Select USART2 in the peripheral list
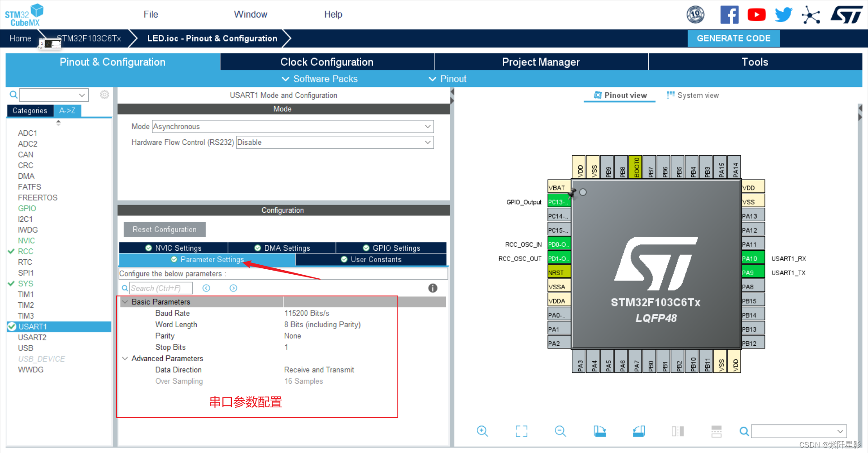 pos(32,338)
